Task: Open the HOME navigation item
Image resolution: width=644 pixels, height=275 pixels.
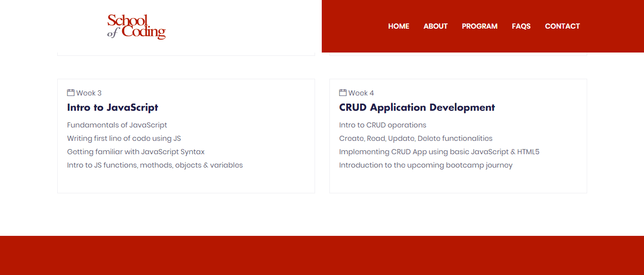Action: [399, 26]
